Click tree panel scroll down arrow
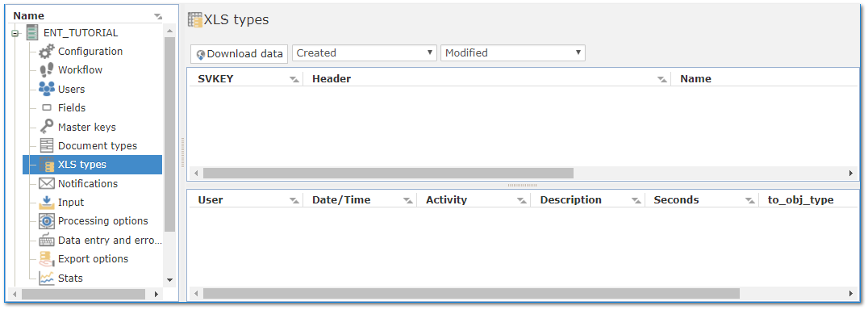 [170, 280]
